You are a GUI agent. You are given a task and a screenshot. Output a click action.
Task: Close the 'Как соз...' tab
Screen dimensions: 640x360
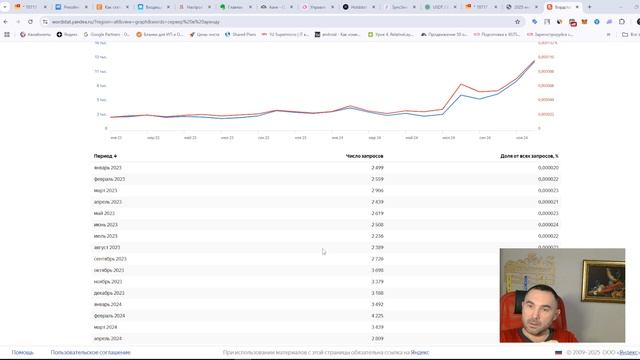pyautogui.click(x=127, y=7)
